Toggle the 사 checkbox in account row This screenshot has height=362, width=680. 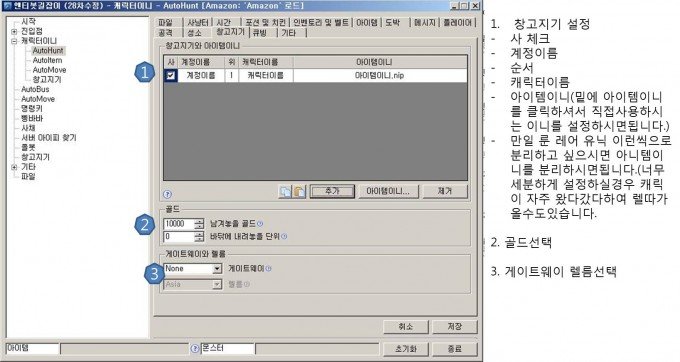coord(170,75)
